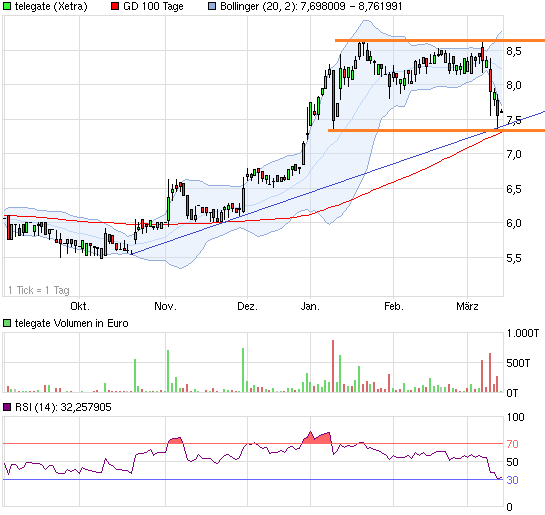This screenshot has width=545, height=515.
Task: Click the 7,0 price axis label
Action: (514, 154)
